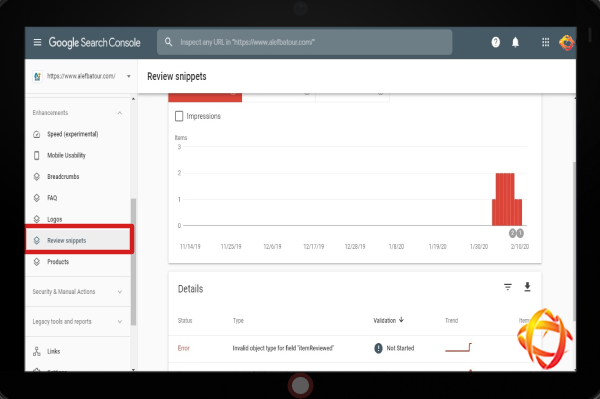Open the hamburger main menu

pos(37,42)
